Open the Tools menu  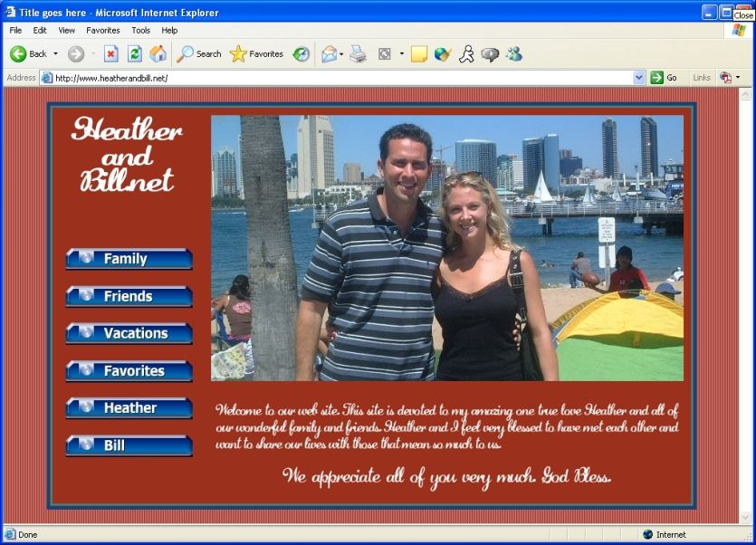point(140,30)
